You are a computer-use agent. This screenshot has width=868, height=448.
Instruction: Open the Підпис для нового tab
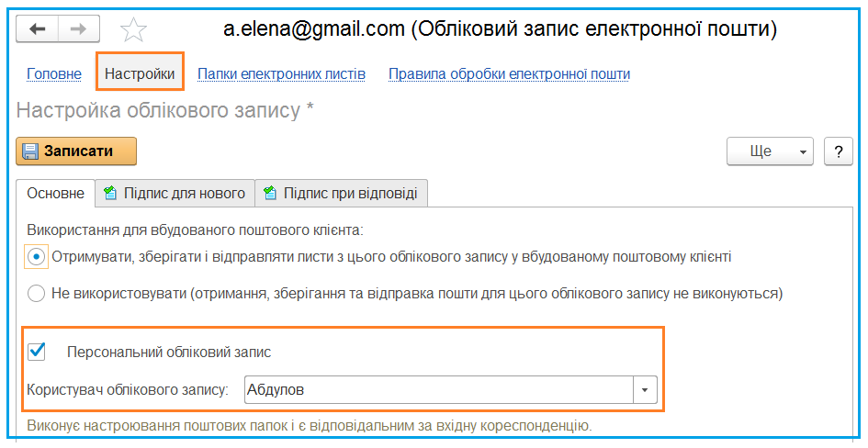[x=175, y=193]
